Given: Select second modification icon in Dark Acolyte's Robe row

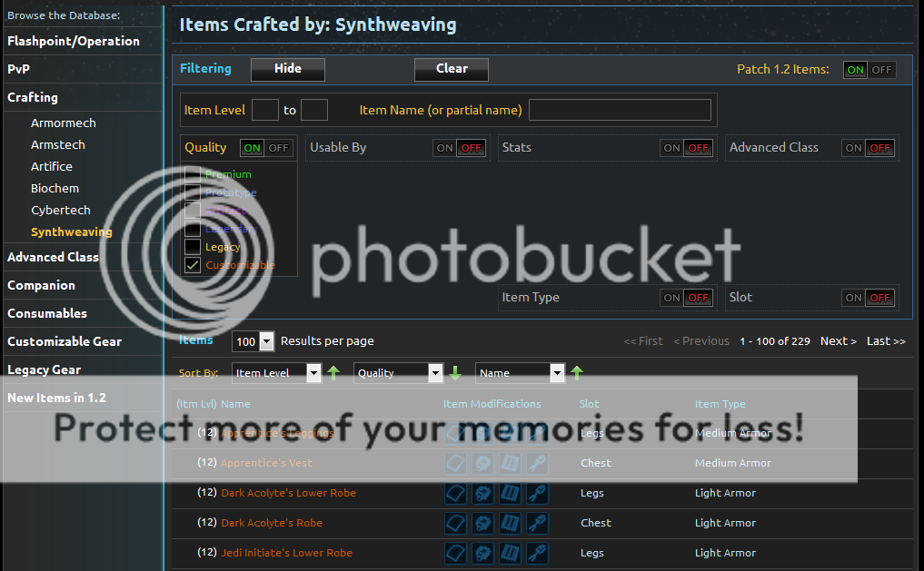Looking at the screenshot, I should pos(482,523).
